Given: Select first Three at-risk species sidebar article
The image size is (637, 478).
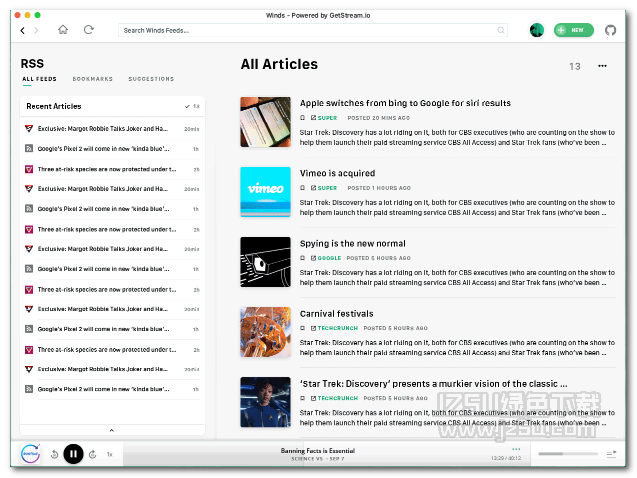Looking at the screenshot, I should [x=112, y=169].
